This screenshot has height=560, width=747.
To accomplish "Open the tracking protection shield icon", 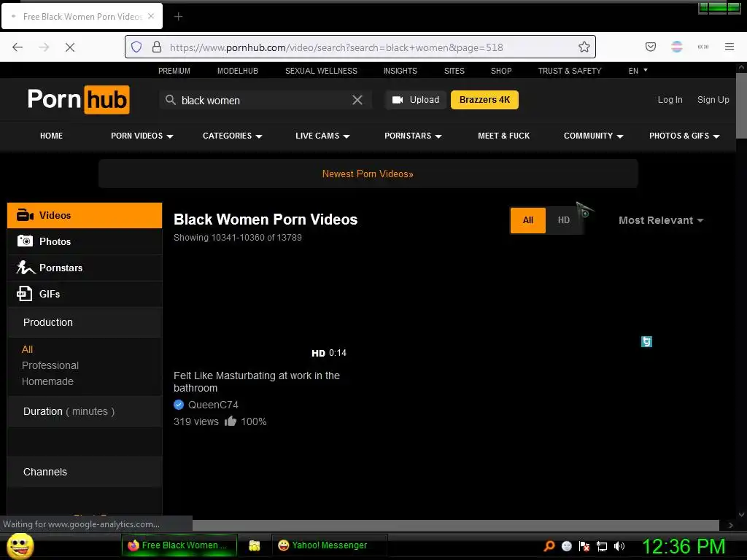I will tap(136, 47).
